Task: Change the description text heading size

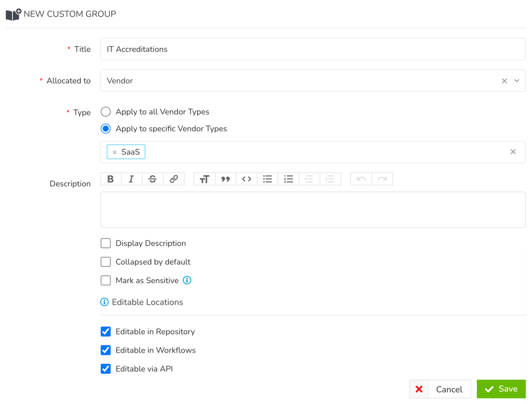Action: pos(204,179)
